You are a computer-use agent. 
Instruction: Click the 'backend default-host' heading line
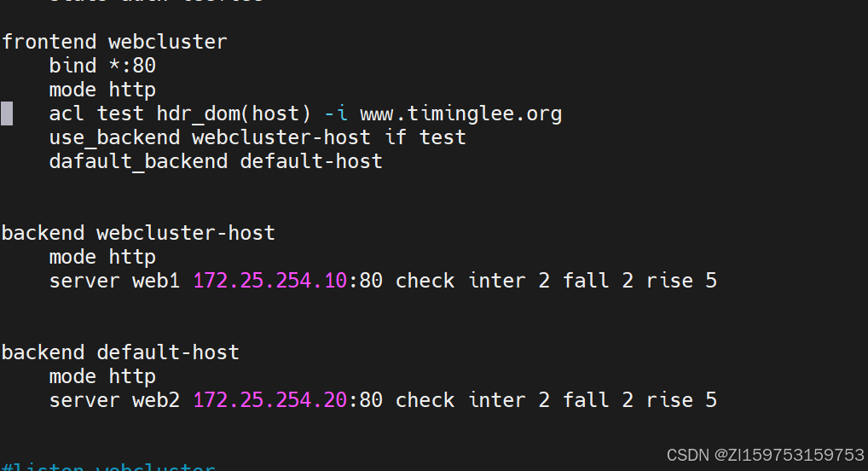coord(121,352)
